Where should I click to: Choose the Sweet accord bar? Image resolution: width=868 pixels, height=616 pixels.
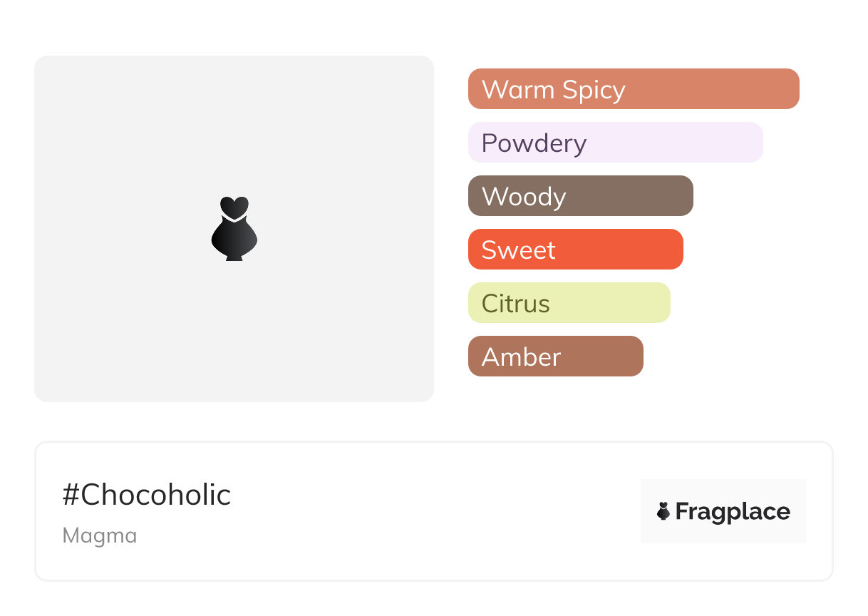(x=575, y=250)
